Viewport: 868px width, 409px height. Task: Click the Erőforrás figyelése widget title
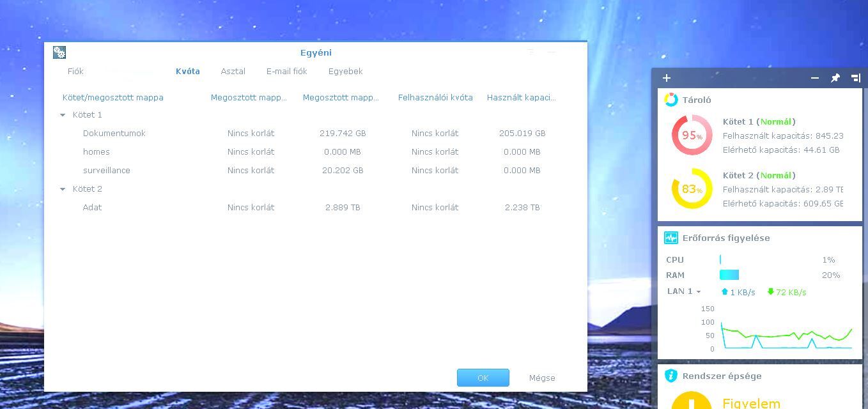coord(726,238)
